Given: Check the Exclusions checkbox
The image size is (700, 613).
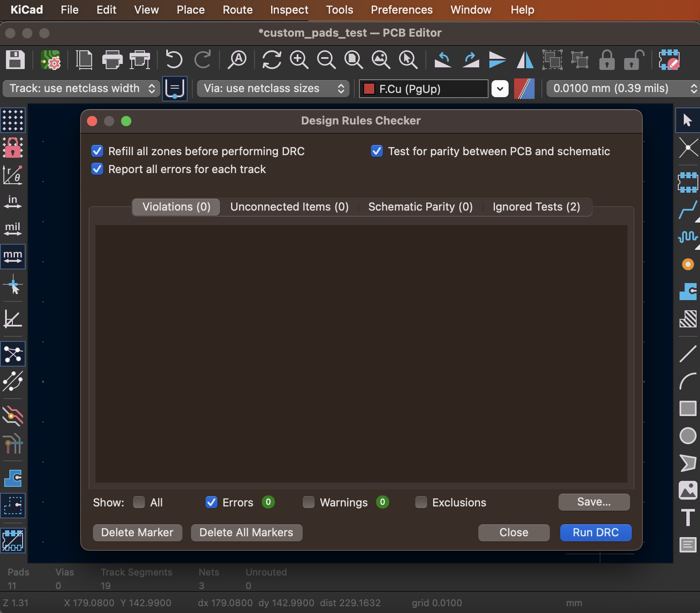Looking at the screenshot, I should 421,503.
